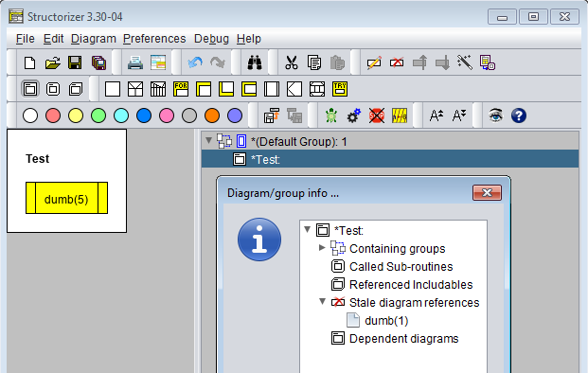The height and width of the screenshot is (373, 588).
Task: Delete the selected element with red X
Action: click(397, 62)
